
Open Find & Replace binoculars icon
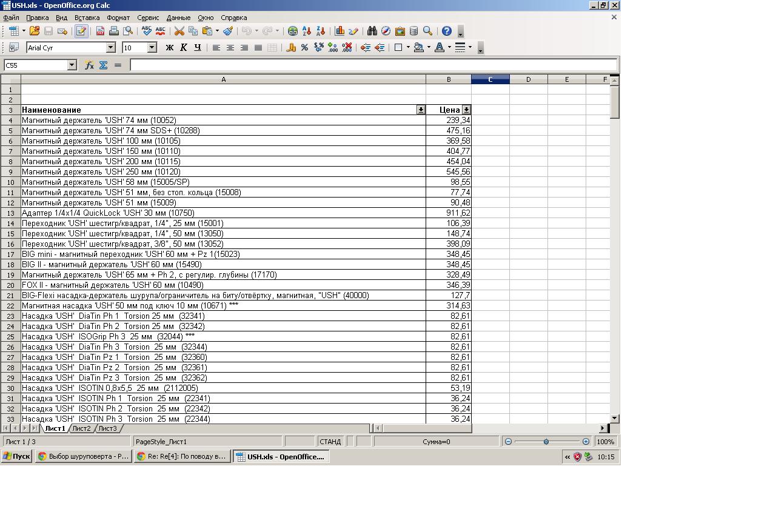pyautogui.click(x=372, y=31)
